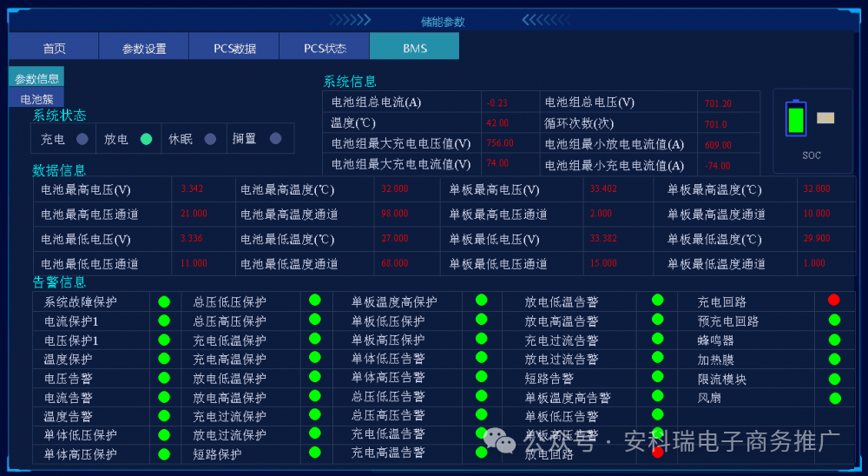Click the 充电 status indicator dot
The image size is (868, 476).
[x=82, y=139]
